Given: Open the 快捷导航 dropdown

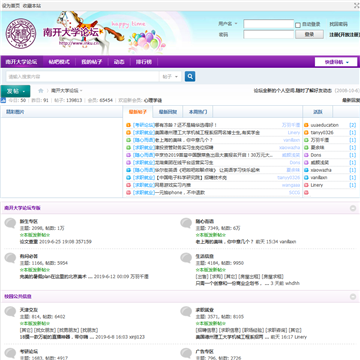Looking at the screenshot, I should coord(336,62).
